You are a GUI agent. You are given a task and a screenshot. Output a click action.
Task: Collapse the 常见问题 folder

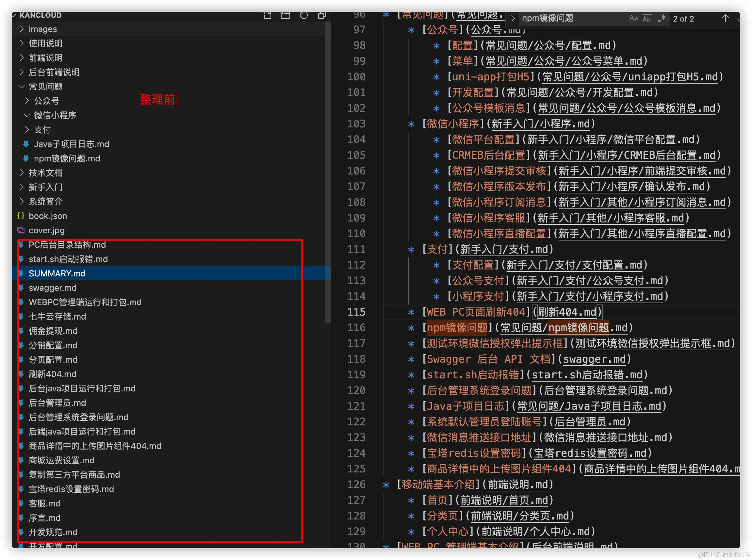[22, 87]
